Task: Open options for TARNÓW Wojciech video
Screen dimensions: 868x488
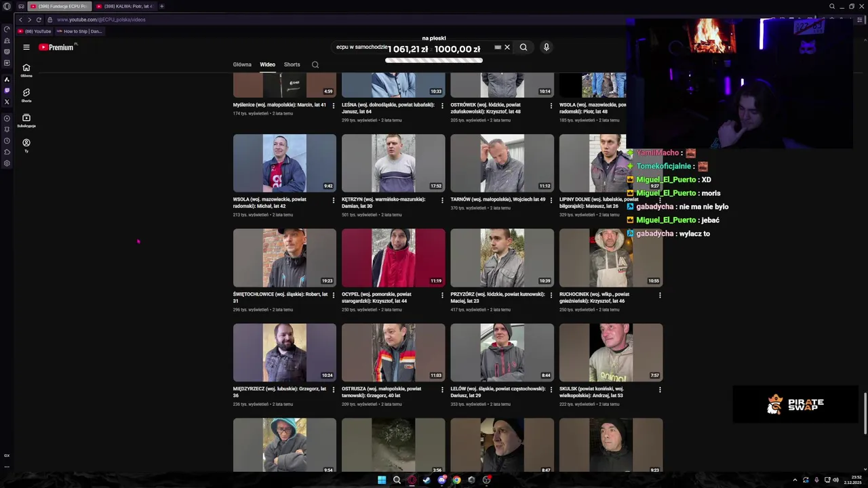Action: 551,201
